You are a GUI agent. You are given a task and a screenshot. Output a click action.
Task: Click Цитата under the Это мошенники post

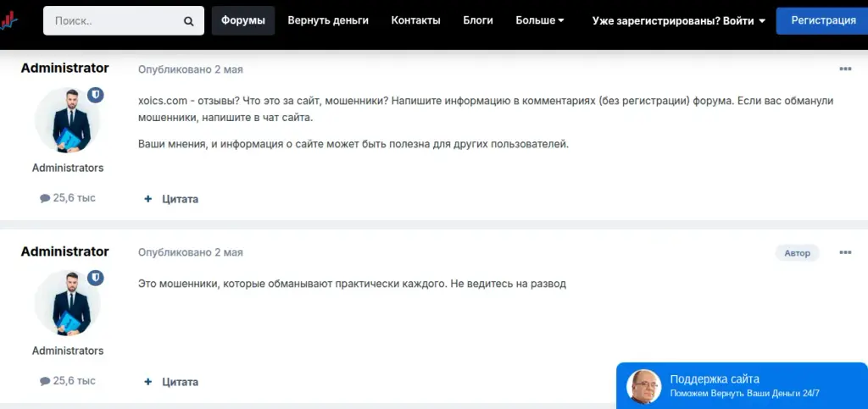[x=180, y=382]
